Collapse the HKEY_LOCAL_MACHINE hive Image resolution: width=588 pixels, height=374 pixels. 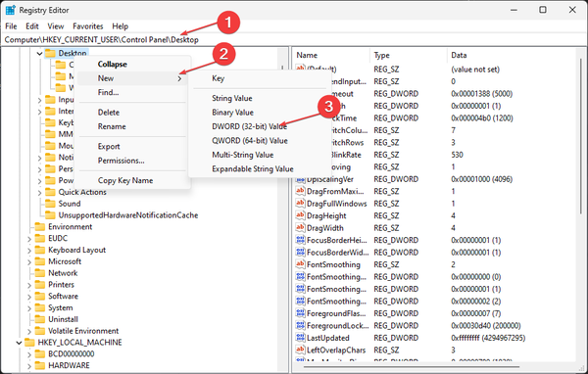click(x=19, y=342)
